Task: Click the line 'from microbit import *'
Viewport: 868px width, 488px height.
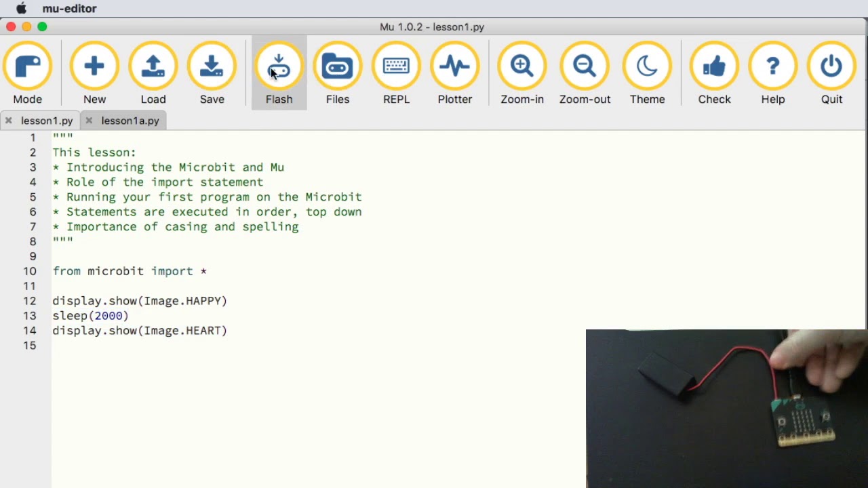Action: click(x=130, y=271)
